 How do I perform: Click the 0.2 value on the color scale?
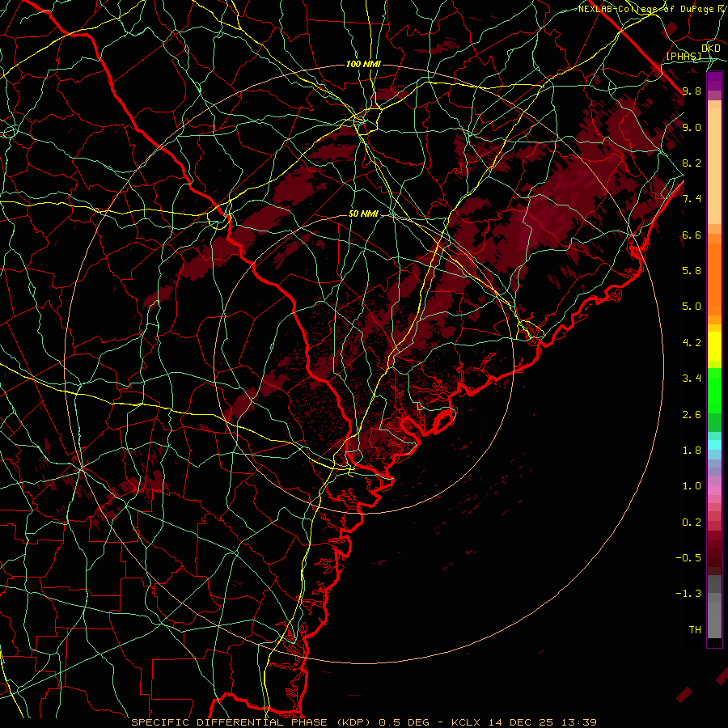point(692,523)
